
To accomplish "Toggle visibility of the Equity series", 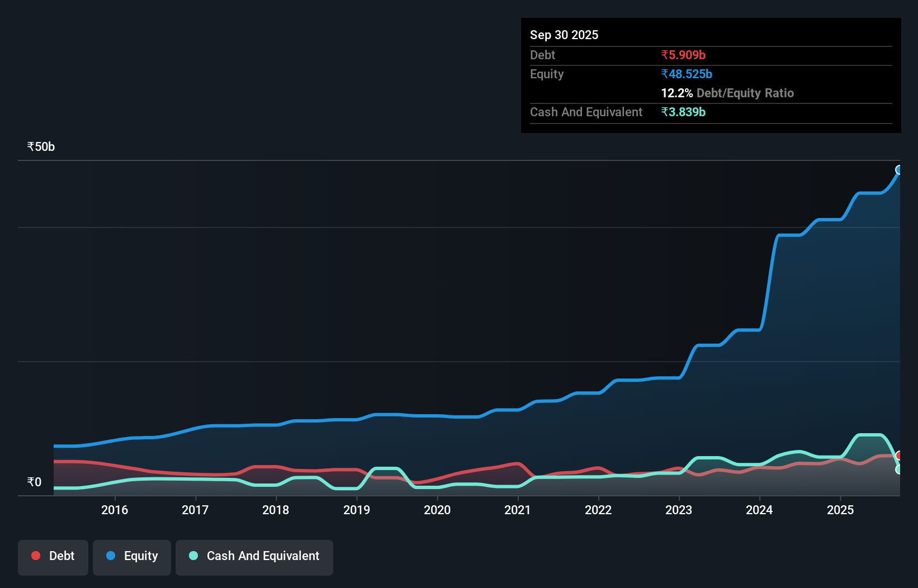I will (131, 557).
